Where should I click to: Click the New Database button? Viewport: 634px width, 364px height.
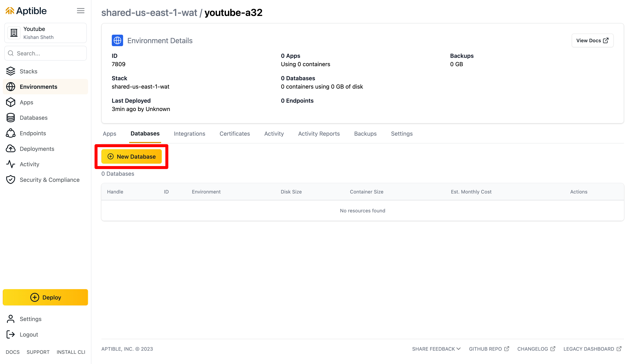point(131,156)
